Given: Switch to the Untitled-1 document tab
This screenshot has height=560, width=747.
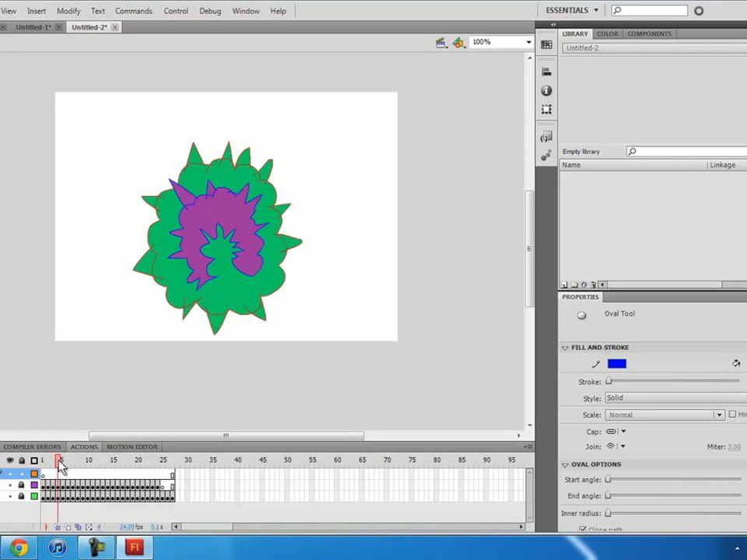Looking at the screenshot, I should click(x=33, y=28).
